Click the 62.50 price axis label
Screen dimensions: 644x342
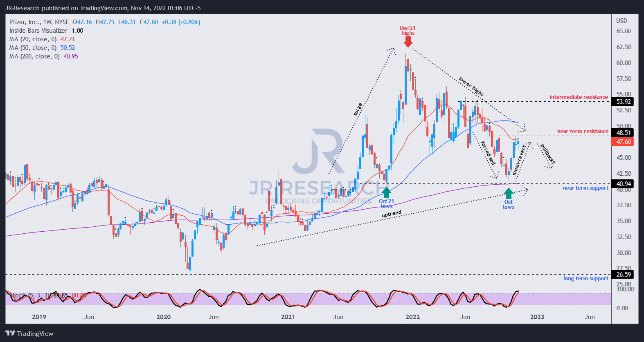point(624,47)
